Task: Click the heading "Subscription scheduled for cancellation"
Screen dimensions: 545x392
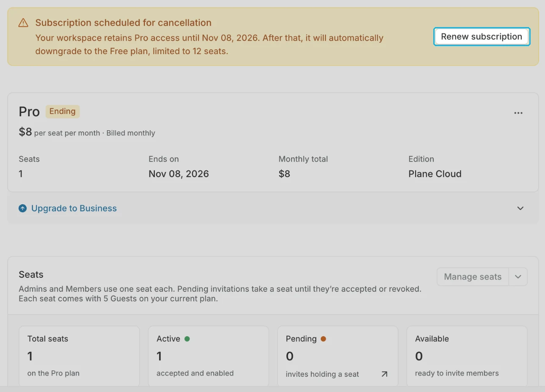Action: [124, 23]
